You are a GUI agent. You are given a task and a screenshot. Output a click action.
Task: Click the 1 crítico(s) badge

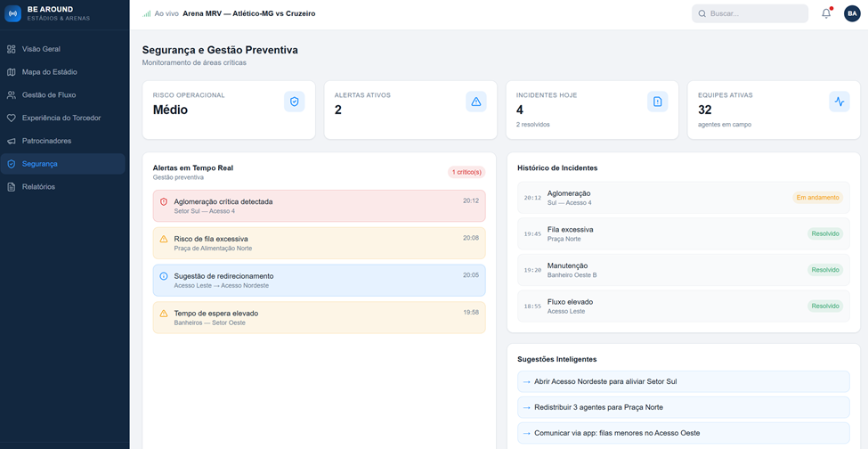pyautogui.click(x=466, y=172)
